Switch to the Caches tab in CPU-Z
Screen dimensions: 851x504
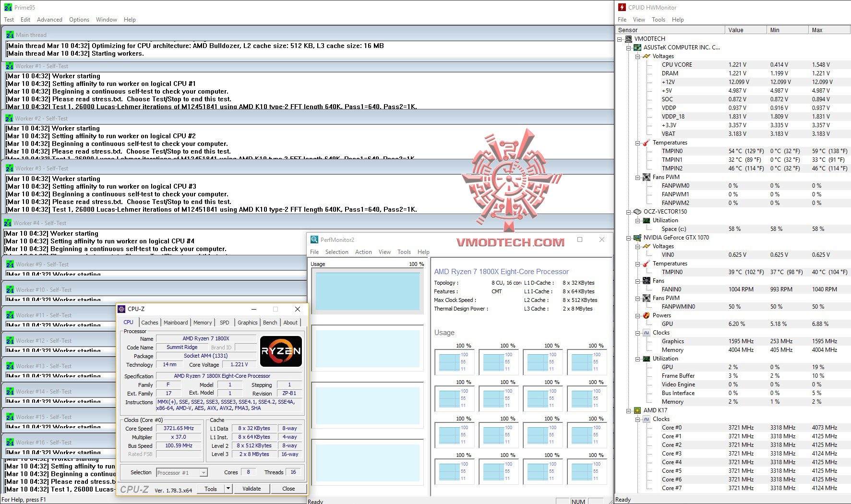point(150,323)
